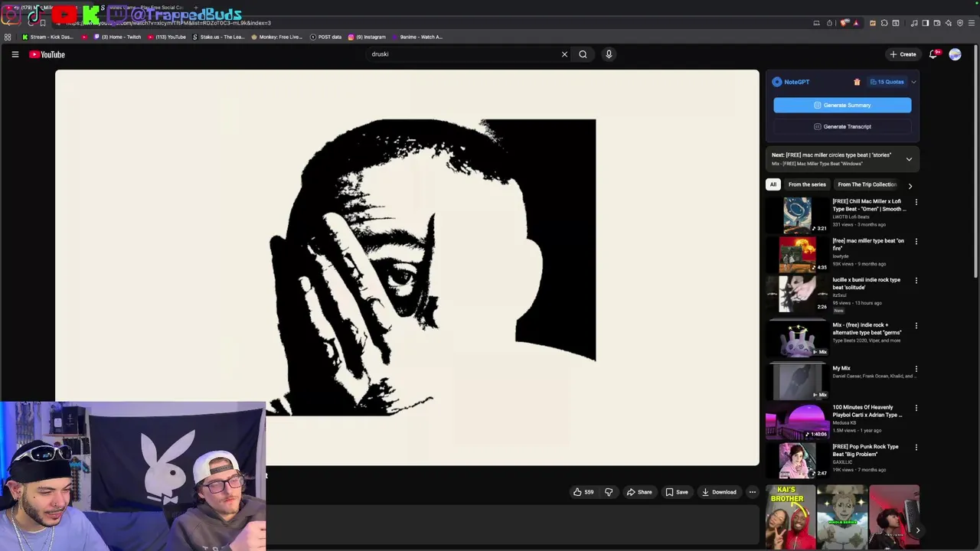
Task: Click the browser address bar URL
Action: click(x=167, y=23)
